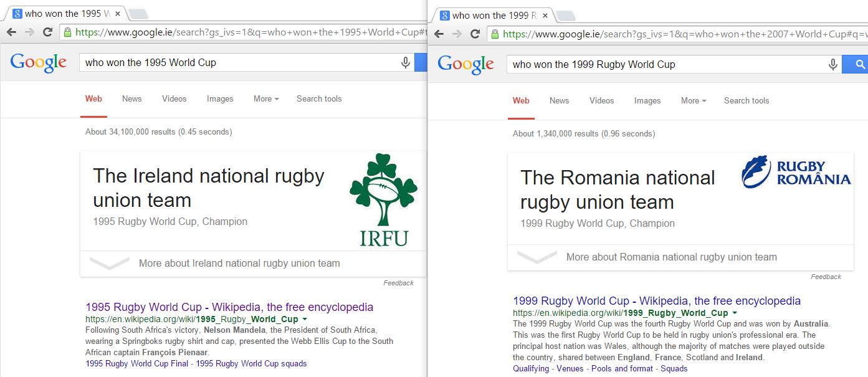Image resolution: width=868 pixels, height=377 pixels.
Task: Open News tab in left window
Action: click(132, 98)
